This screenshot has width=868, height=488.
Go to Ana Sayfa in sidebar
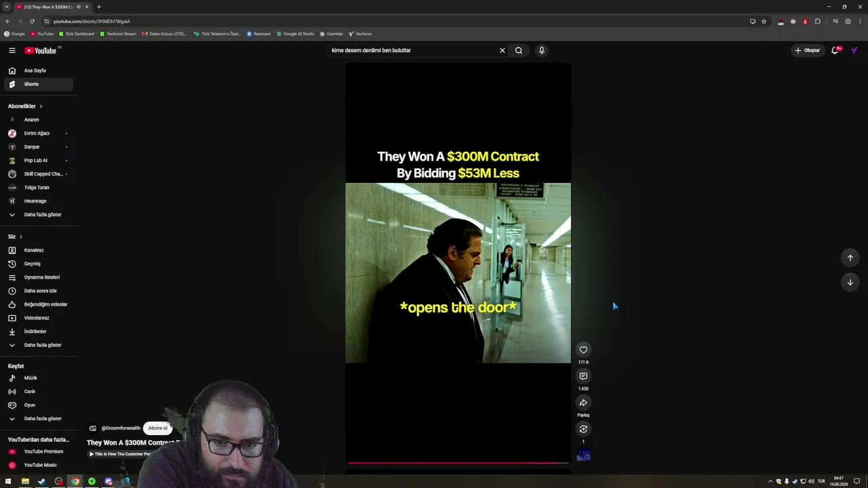pyautogui.click(x=39, y=70)
